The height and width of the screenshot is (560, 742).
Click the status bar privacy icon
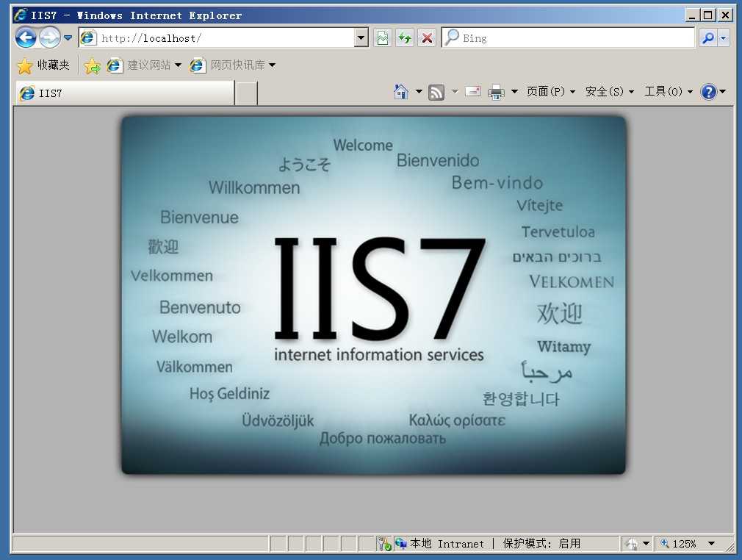coord(631,544)
